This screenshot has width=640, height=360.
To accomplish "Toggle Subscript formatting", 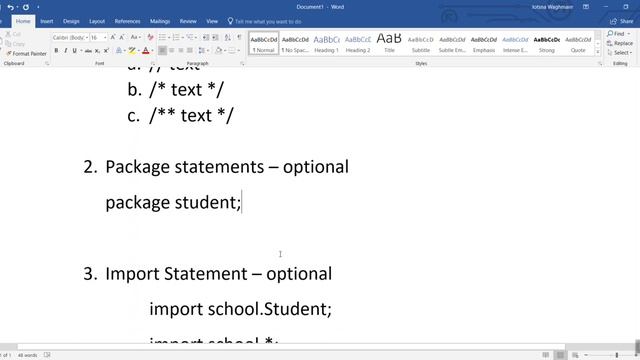I will coord(97,51).
